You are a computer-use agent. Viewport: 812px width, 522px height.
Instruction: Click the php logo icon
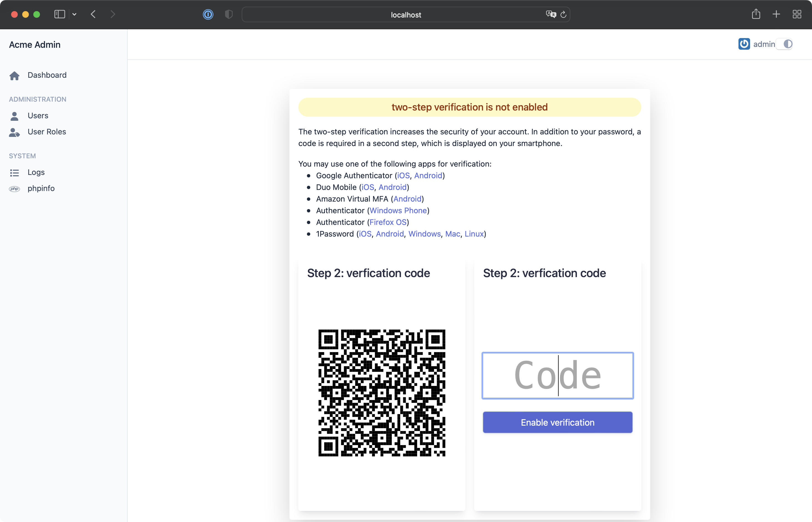(x=14, y=189)
